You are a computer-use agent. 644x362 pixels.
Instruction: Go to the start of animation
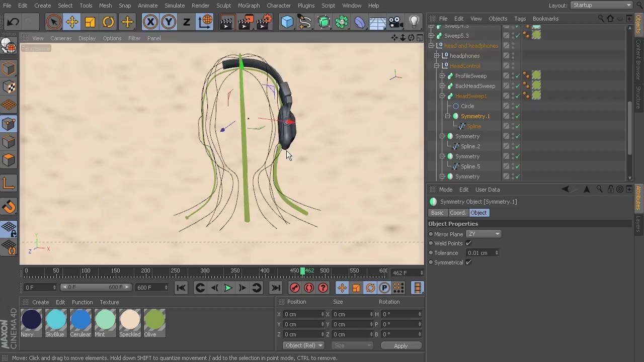coord(181,288)
